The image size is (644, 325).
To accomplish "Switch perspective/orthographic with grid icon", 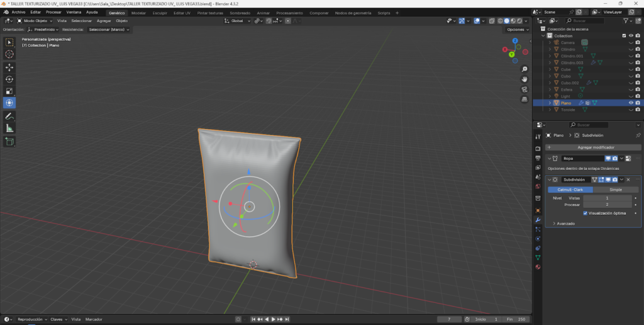I will (525, 99).
